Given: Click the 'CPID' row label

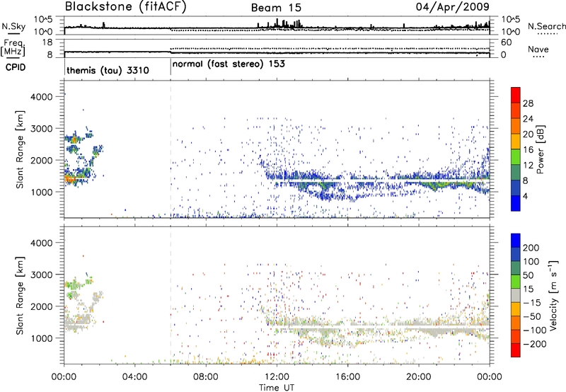Looking at the screenshot, I should coord(16,67).
